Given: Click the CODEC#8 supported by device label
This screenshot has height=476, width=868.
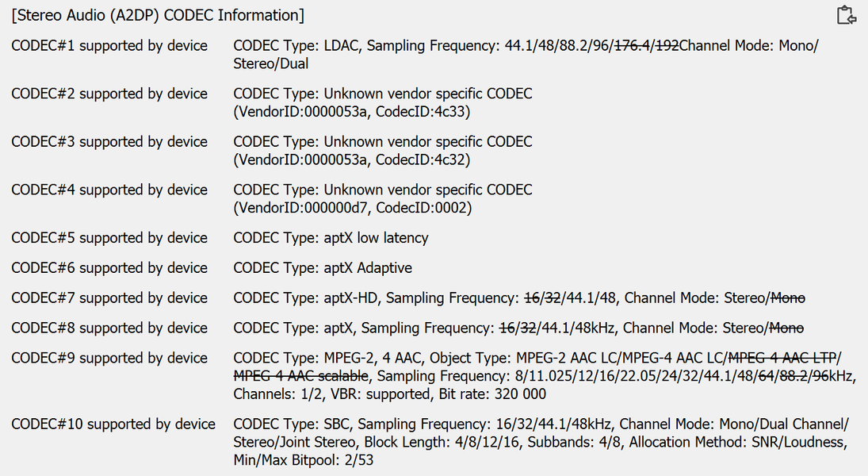Looking at the screenshot, I should [x=109, y=328].
